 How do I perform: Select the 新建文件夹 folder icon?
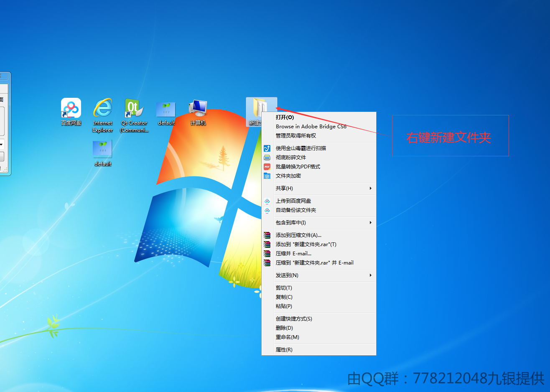[261, 112]
